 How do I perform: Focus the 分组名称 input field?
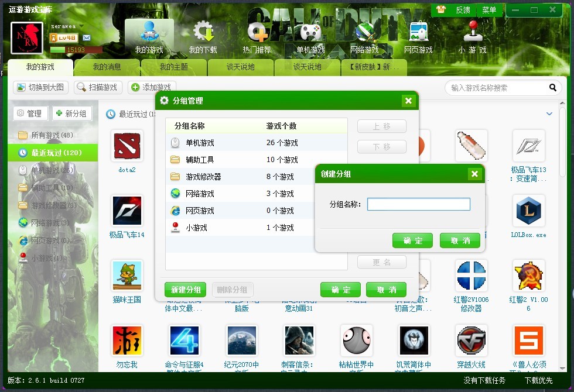pos(418,204)
